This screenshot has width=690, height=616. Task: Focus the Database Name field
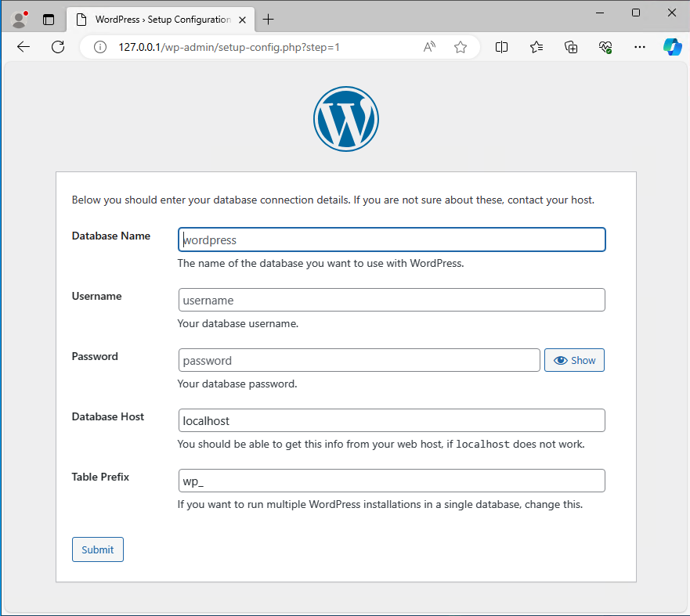pos(392,240)
